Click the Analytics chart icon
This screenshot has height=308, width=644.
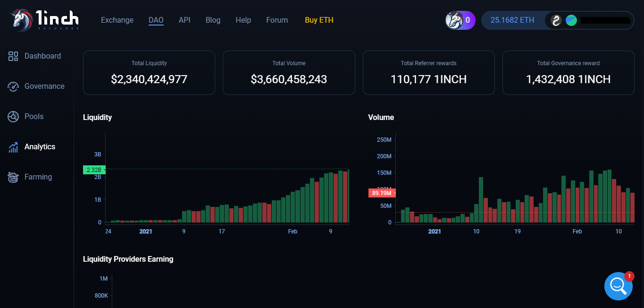[x=13, y=147]
